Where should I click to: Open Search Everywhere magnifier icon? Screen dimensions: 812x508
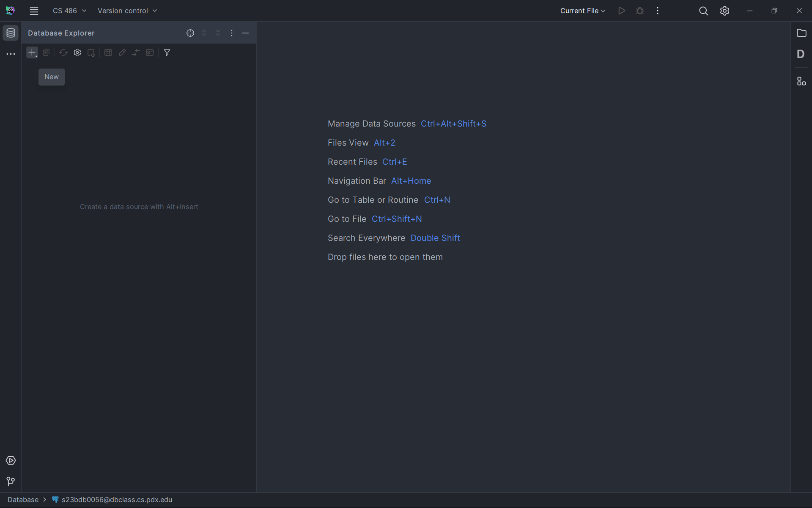coord(703,11)
